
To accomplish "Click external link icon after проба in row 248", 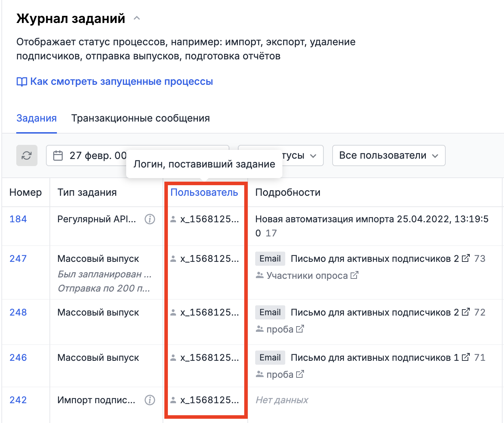I will click(300, 329).
